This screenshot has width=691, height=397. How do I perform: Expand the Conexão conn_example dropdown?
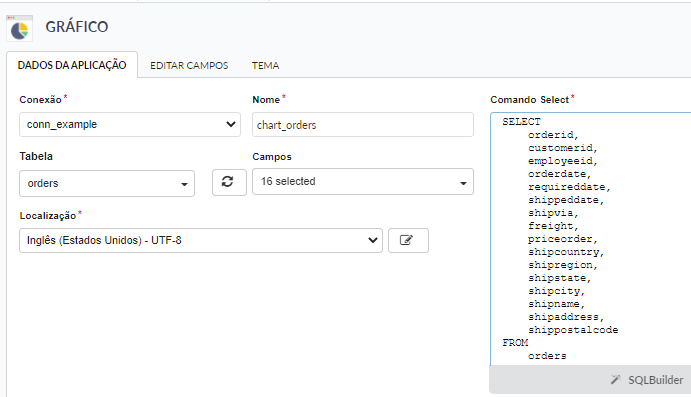point(130,124)
